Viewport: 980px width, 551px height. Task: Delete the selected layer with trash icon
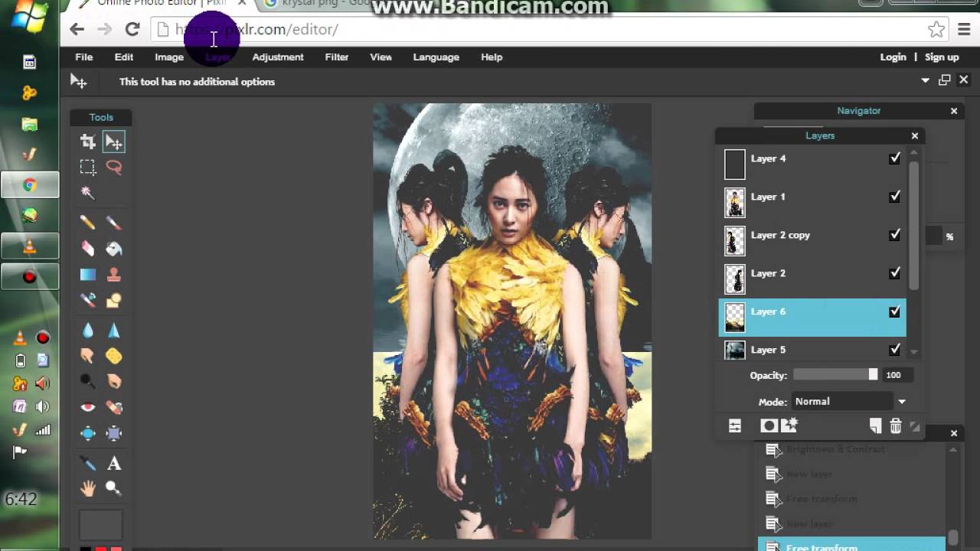(x=896, y=426)
